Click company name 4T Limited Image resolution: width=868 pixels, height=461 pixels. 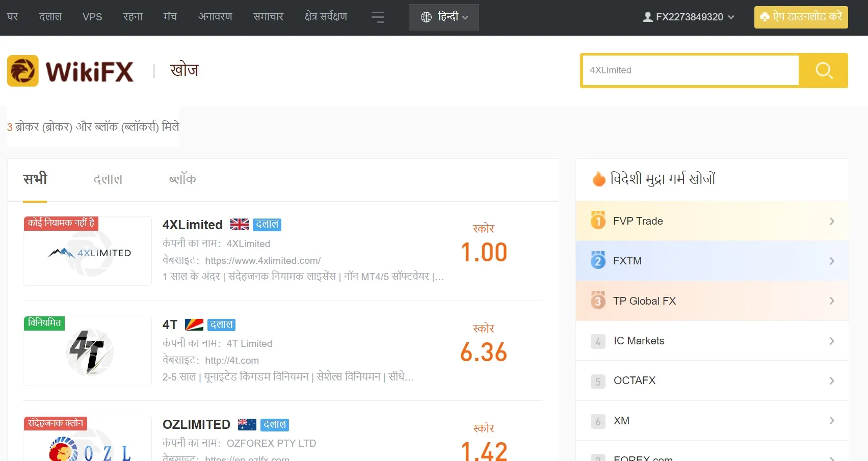pyautogui.click(x=249, y=344)
